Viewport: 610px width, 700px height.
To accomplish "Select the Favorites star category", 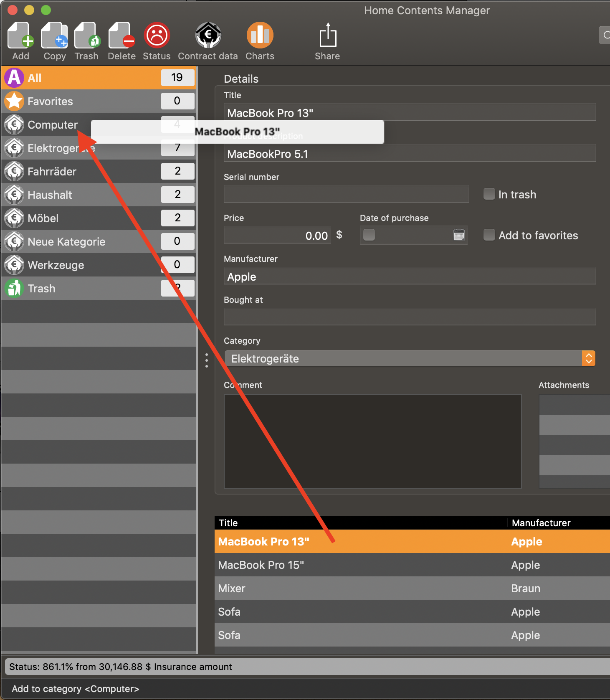I will coord(99,101).
